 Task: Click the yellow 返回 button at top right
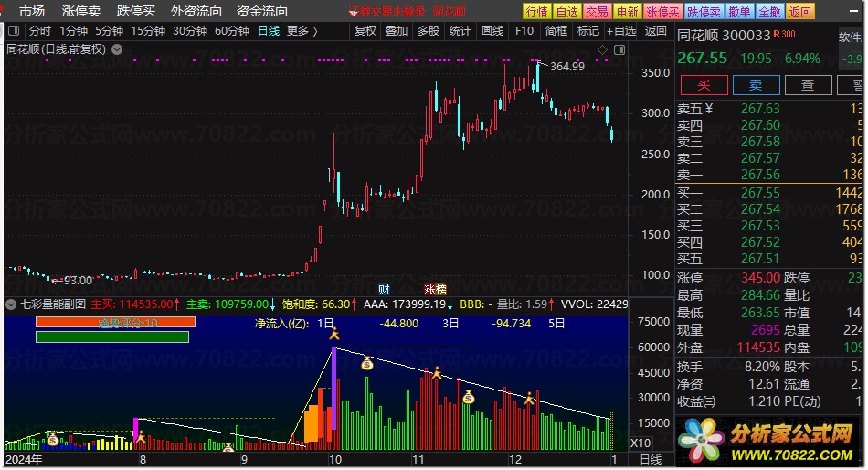799,12
